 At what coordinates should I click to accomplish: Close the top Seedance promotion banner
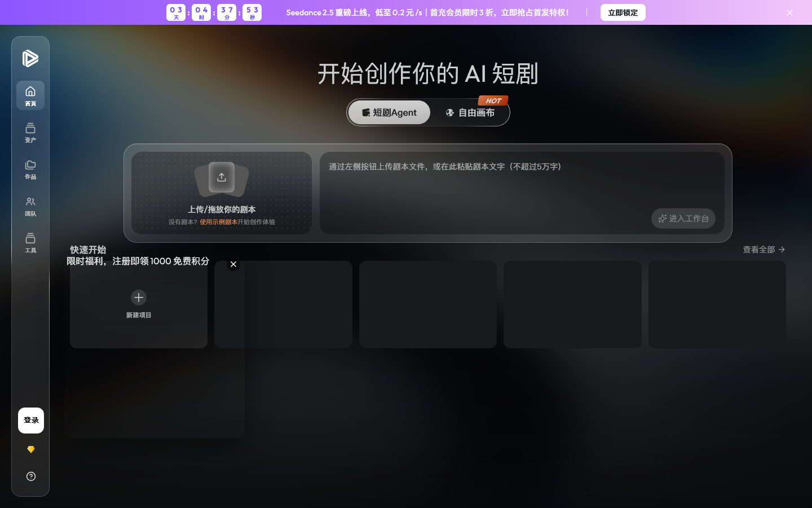(789, 12)
